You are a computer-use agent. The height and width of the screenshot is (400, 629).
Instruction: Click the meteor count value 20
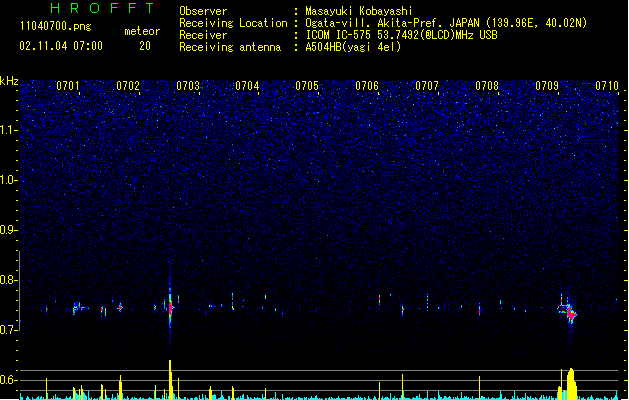point(145,46)
